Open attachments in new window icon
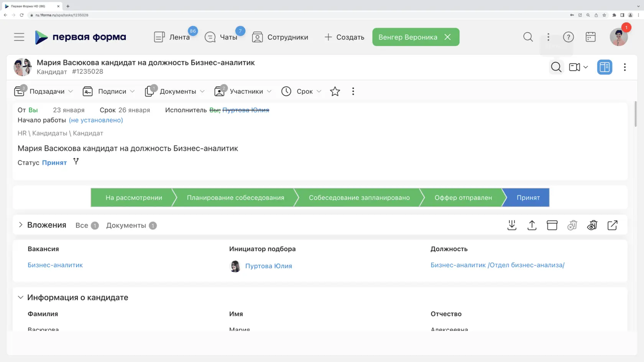The height and width of the screenshot is (362, 644). (x=612, y=225)
